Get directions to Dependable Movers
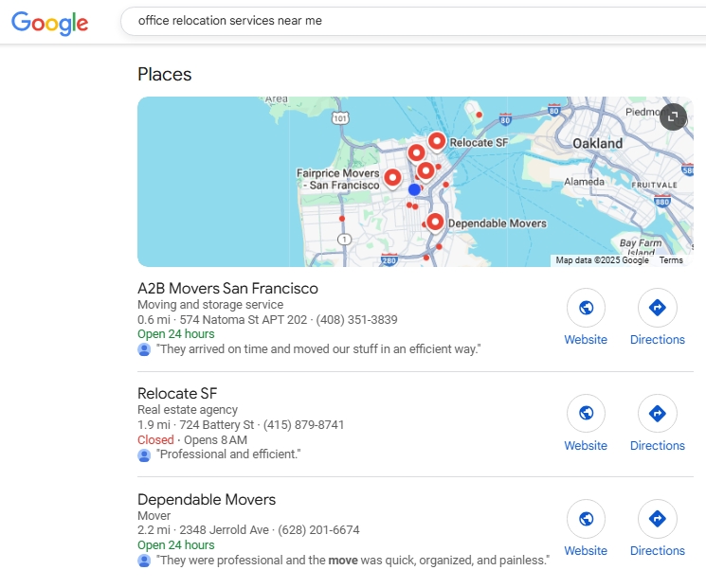The height and width of the screenshot is (588, 706). click(x=657, y=519)
